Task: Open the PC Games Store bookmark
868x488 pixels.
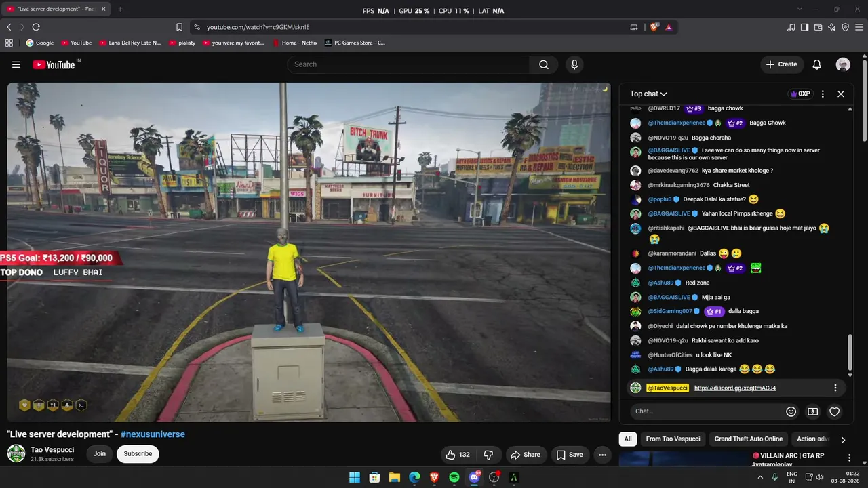Action: pyautogui.click(x=355, y=43)
